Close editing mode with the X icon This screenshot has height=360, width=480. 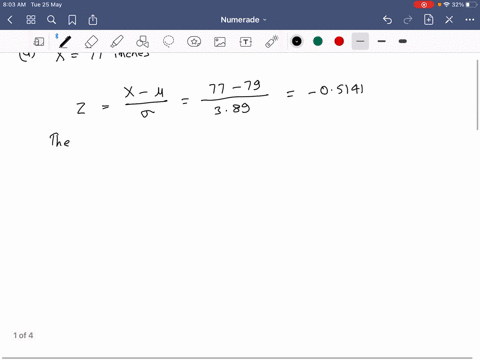pos(449,20)
